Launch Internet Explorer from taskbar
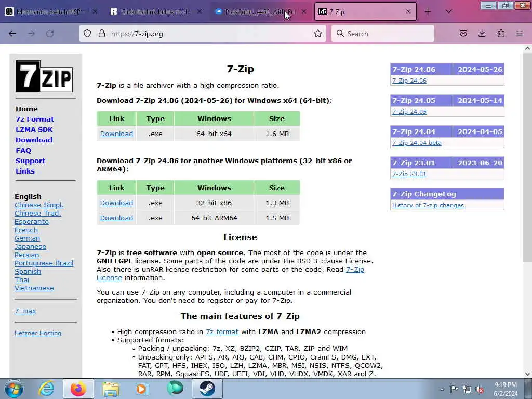 coord(46,389)
